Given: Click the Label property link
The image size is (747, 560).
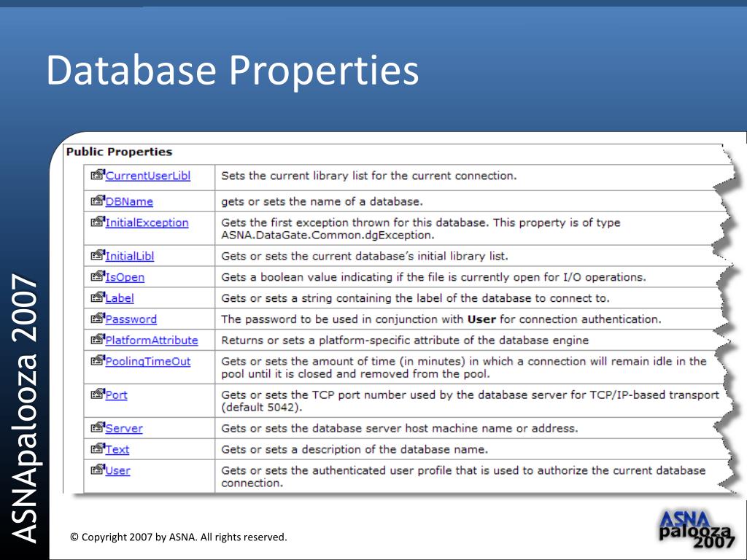Looking at the screenshot, I should coord(120,298).
